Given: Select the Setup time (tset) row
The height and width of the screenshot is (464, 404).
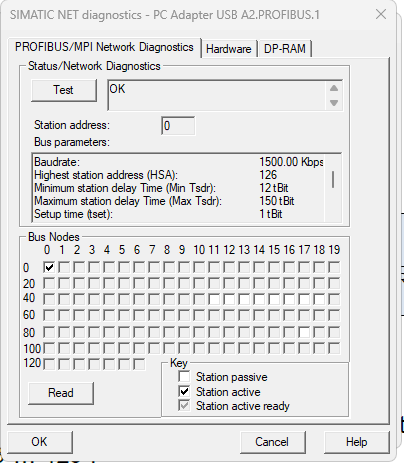Looking at the screenshot, I should 179,214.
